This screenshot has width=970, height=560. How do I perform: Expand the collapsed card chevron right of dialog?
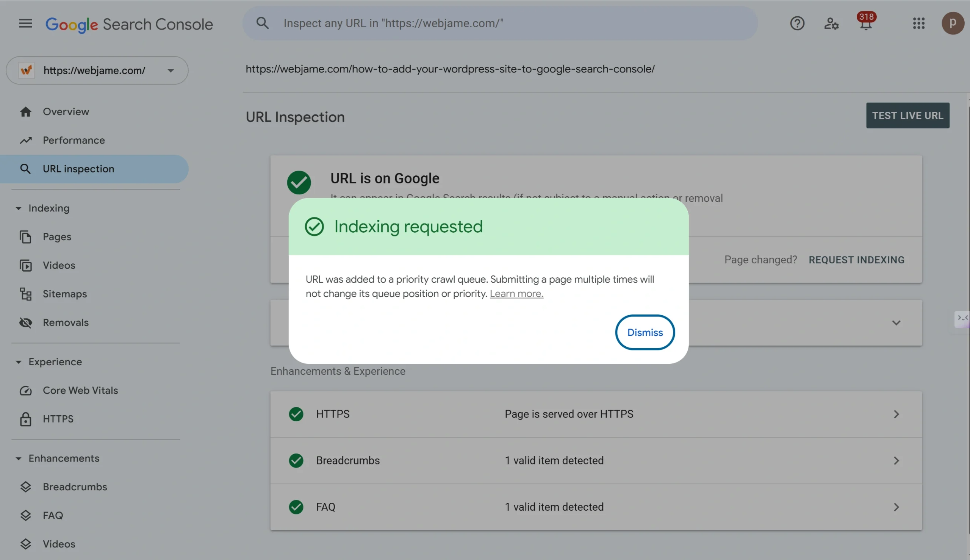coord(896,323)
